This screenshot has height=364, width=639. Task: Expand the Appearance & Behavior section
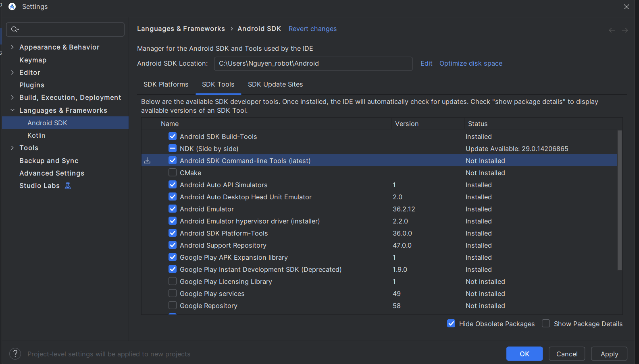coord(12,47)
